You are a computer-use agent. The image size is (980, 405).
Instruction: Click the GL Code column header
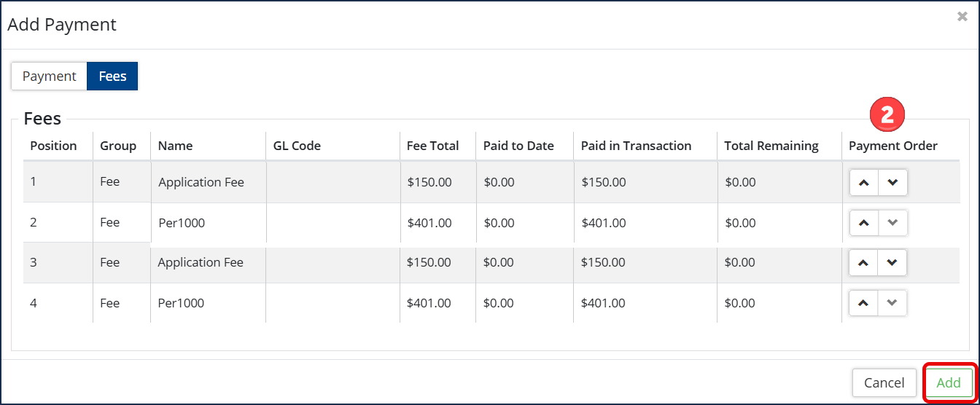click(297, 146)
